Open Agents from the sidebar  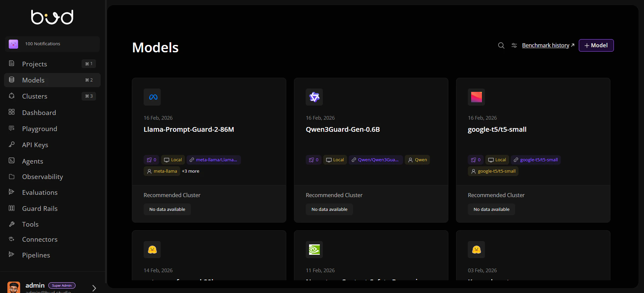52,161
